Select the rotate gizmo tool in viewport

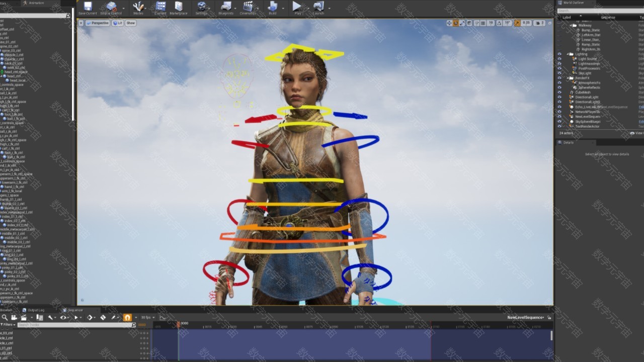coord(456,23)
